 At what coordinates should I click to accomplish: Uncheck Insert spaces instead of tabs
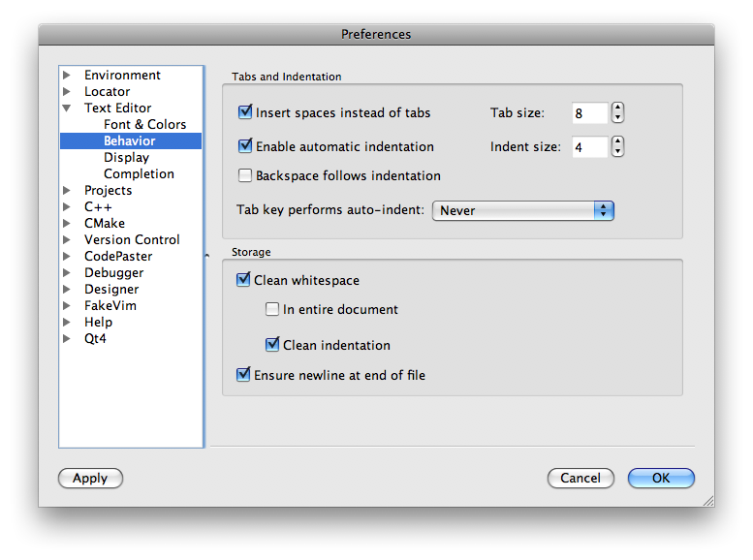pos(245,113)
